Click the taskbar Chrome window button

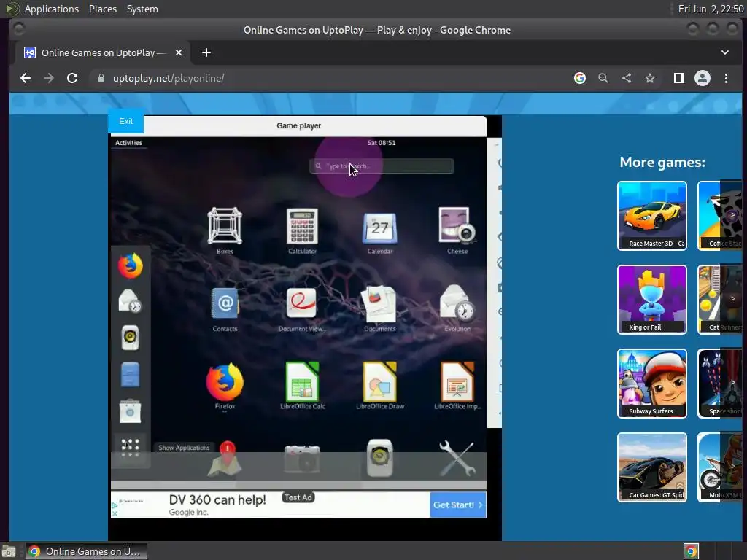(86, 551)
